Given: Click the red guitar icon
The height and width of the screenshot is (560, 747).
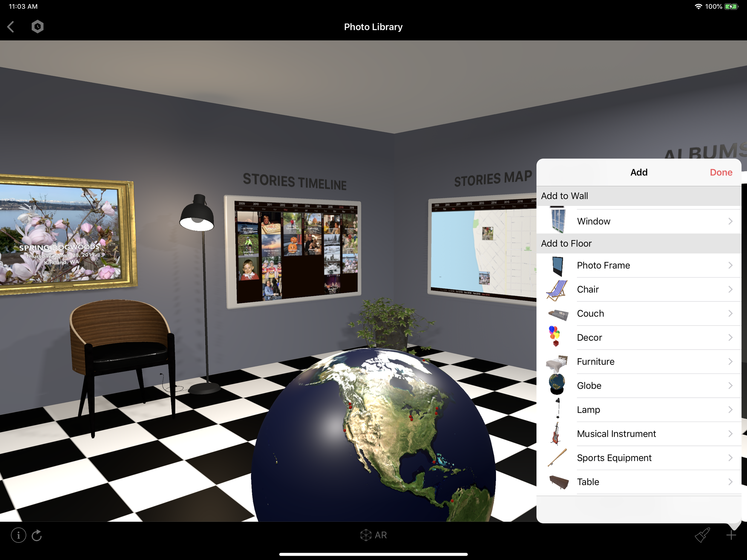Looking at the screenshot, I should [x=556, y=433].
